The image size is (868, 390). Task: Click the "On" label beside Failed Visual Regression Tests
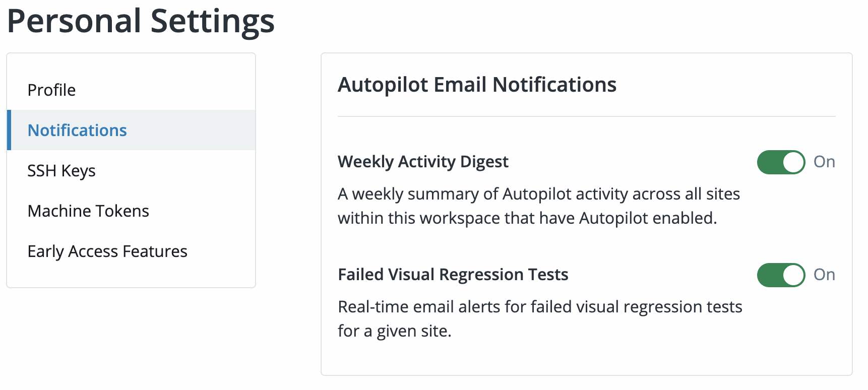tap(824, 275)
